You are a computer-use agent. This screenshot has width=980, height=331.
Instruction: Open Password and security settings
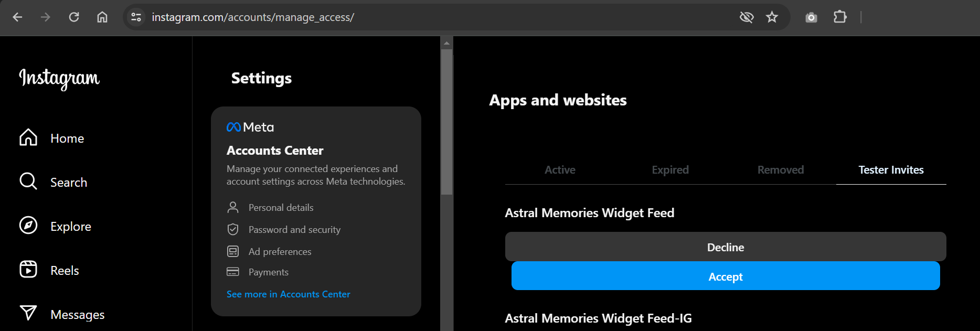point(294,230)
